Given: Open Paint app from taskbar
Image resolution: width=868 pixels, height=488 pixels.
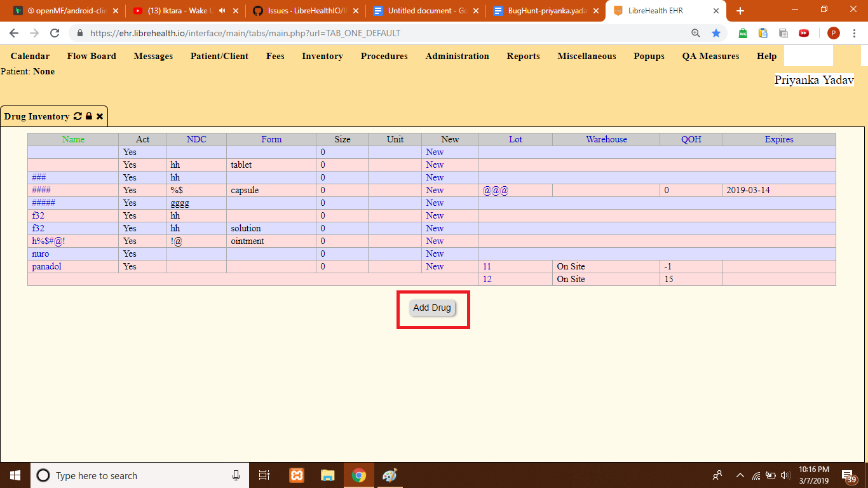Looking at the screenshot, I should pyautogui.click(x=390, y=475).
